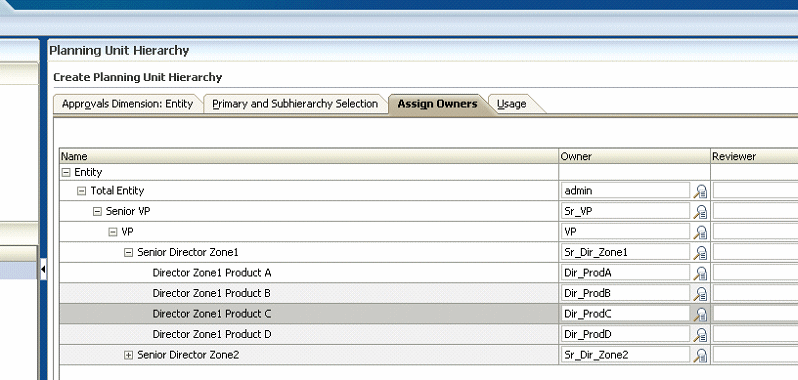The height and width of the screenshot is (380, 798).
Task: Select the Total Entity row label
Action: coord(117,191)
